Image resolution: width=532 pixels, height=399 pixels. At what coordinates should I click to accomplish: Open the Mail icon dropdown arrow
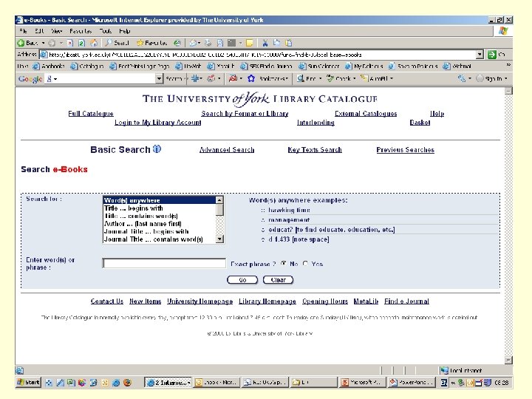click(x=199, y=43)
